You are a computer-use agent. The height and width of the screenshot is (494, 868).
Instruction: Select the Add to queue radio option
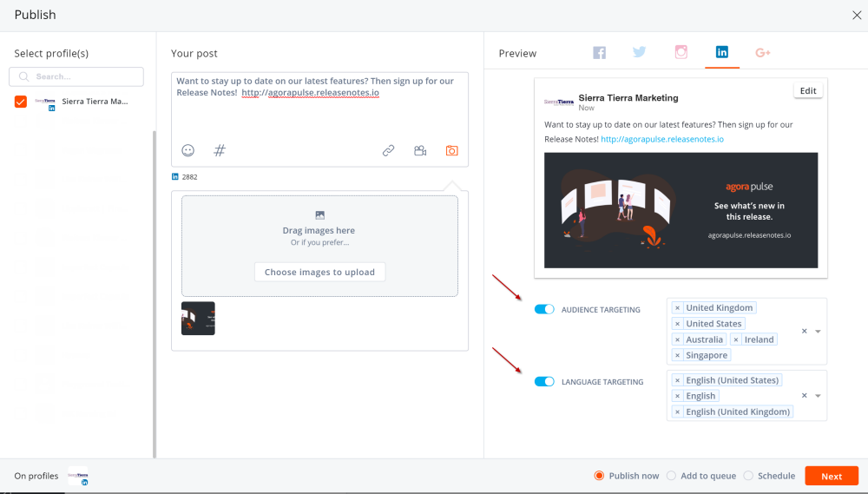(671, 476)
